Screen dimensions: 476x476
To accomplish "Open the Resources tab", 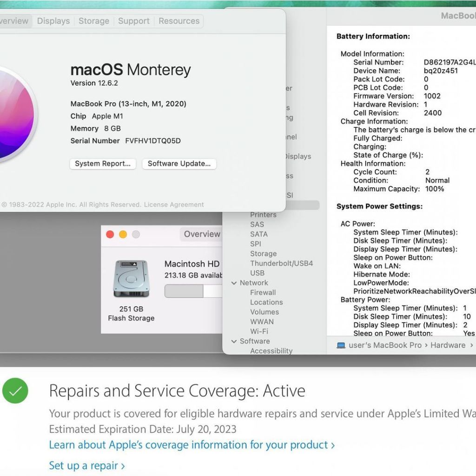I will [x=179, y=21].
